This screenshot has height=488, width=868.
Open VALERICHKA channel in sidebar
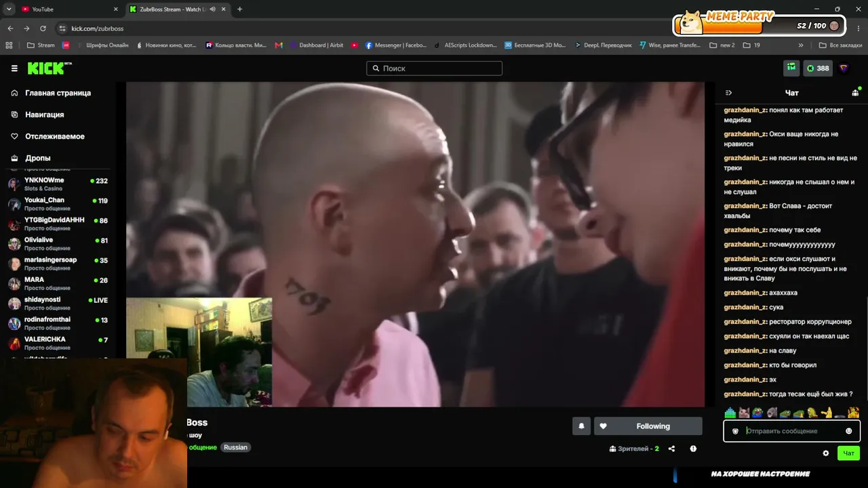click(58, 342)
